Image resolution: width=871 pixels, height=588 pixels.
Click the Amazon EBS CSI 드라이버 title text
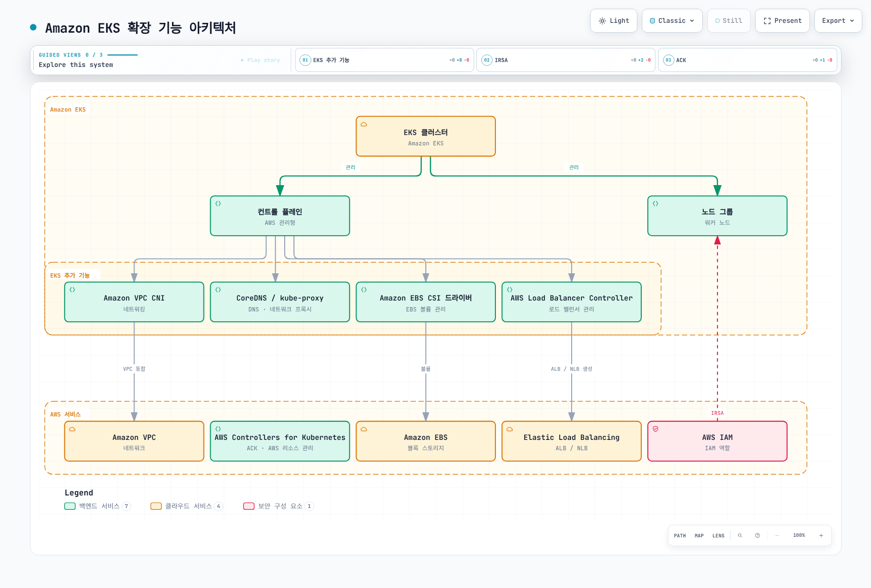click(426, 298)
